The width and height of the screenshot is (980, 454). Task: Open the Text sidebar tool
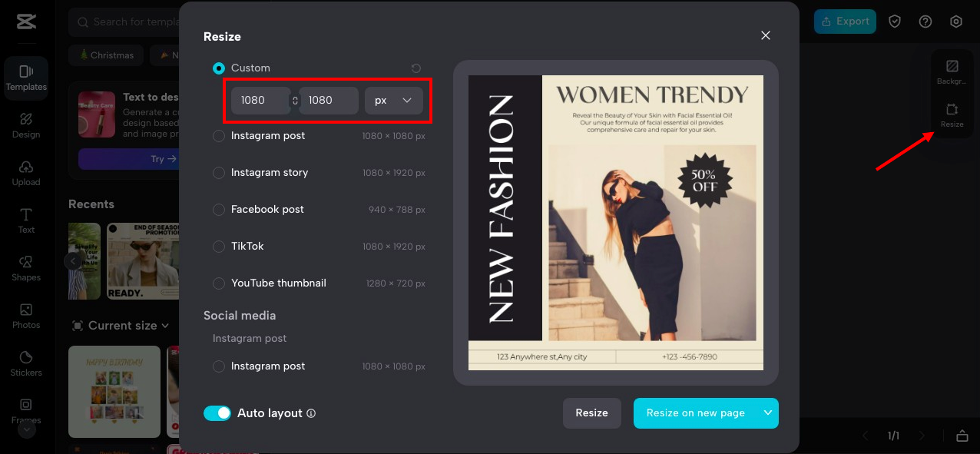pyautogui.click(x=26, y=221)
